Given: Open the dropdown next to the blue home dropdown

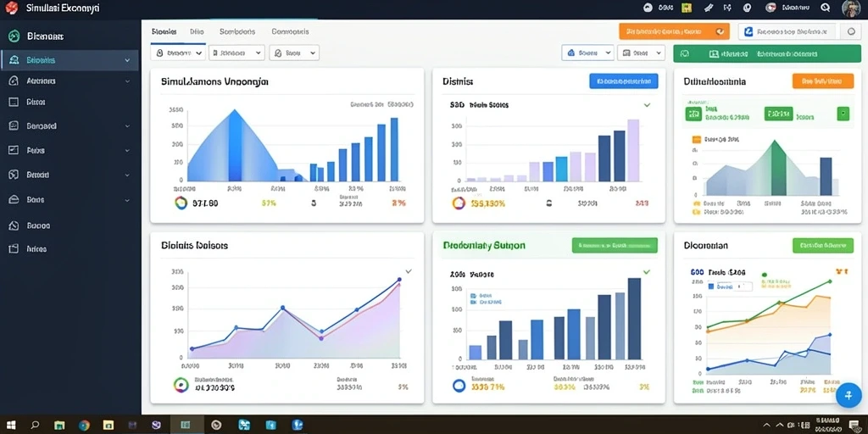Looking at the screenshot, I should (641, 53).
